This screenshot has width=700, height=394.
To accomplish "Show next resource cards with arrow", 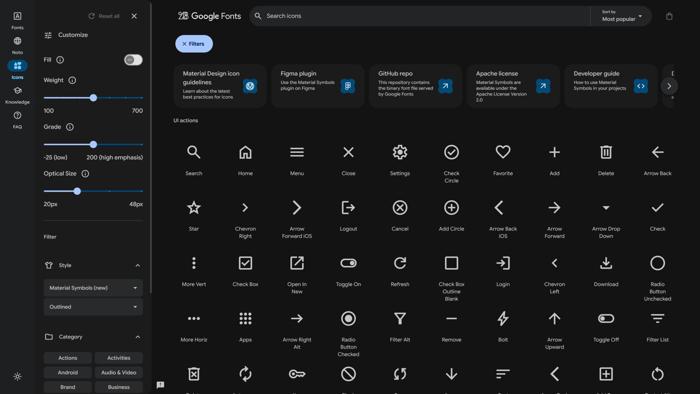I will [x=669, y=86].
